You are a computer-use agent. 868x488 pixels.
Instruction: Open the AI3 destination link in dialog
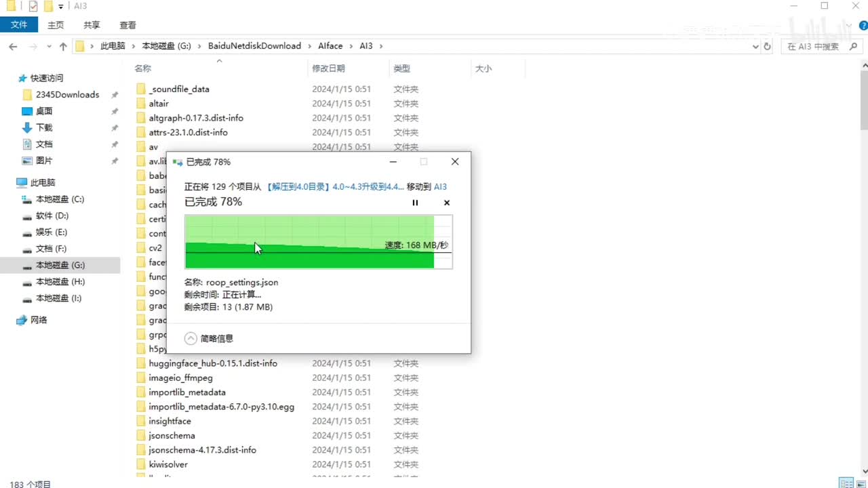440,186
